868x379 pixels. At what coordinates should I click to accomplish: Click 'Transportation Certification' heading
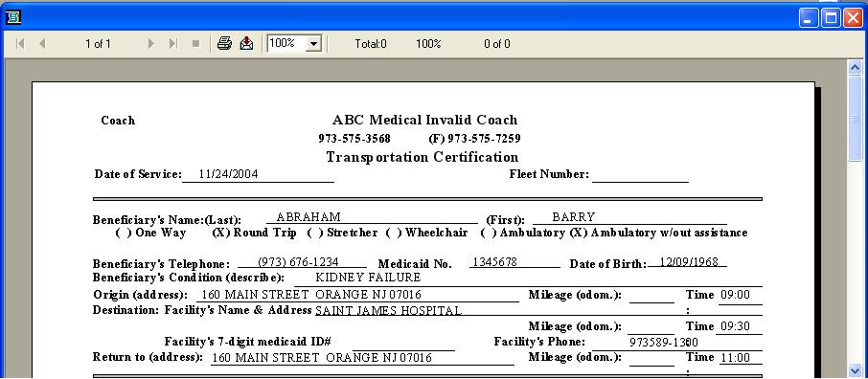[x=423, y=157]
